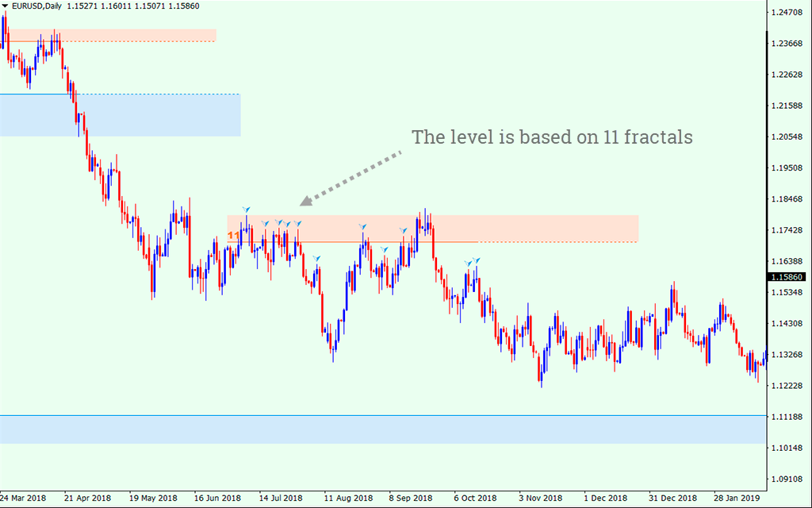812x508 pixels.
Task: Click the 1.22628 price axis label
Action: click(x=787, y=75)
